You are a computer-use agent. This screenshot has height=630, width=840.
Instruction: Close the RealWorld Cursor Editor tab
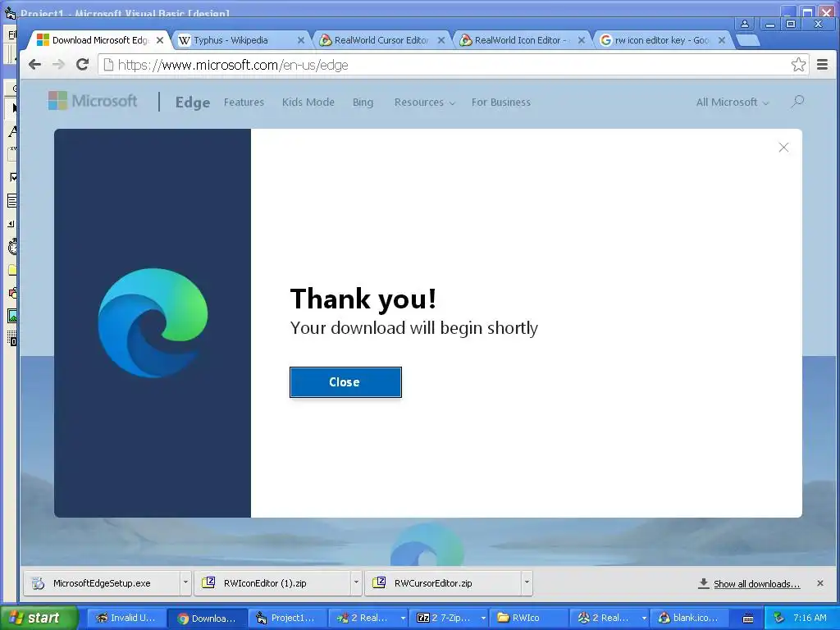441,40
